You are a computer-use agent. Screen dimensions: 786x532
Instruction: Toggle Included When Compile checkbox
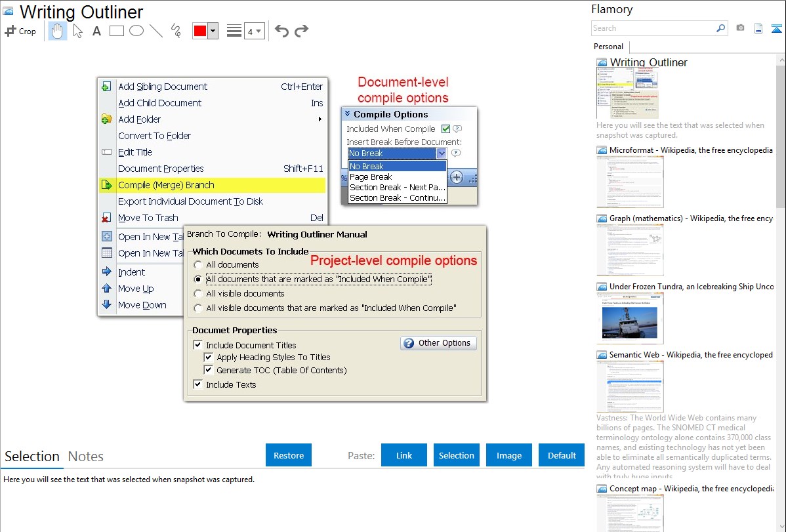tap(445, 129)
